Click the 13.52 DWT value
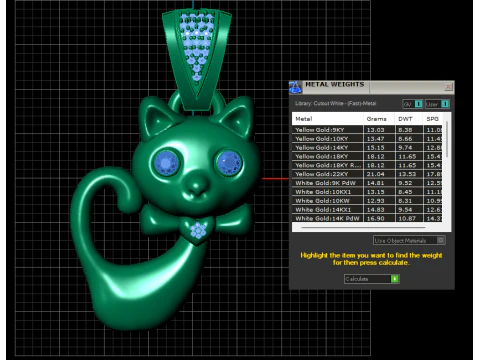 point(407,174)
